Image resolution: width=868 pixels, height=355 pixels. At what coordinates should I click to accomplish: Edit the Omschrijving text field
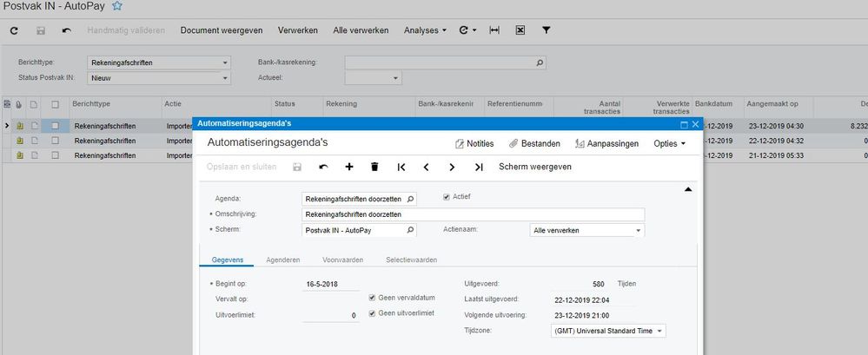pyautogui.click(x=474, y=214)
